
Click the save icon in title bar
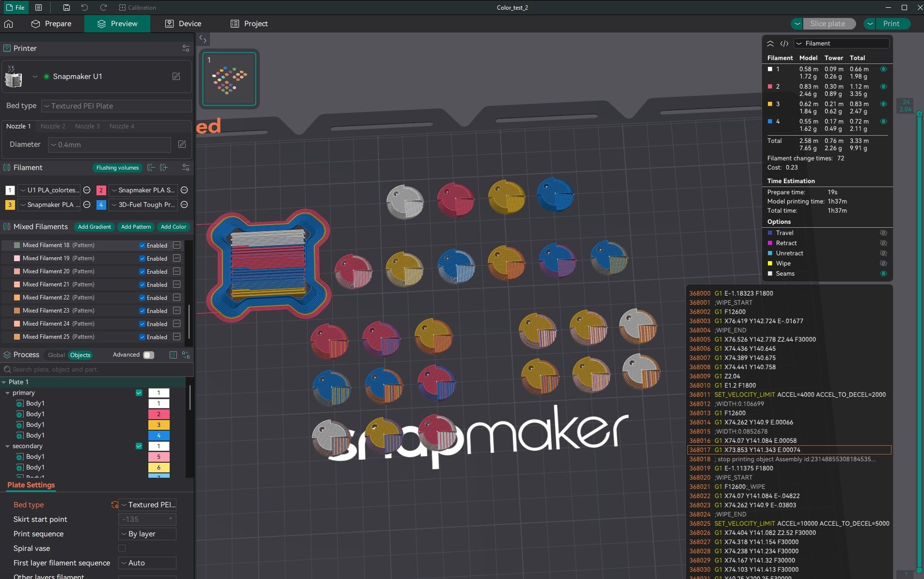[x=66, y=7]
